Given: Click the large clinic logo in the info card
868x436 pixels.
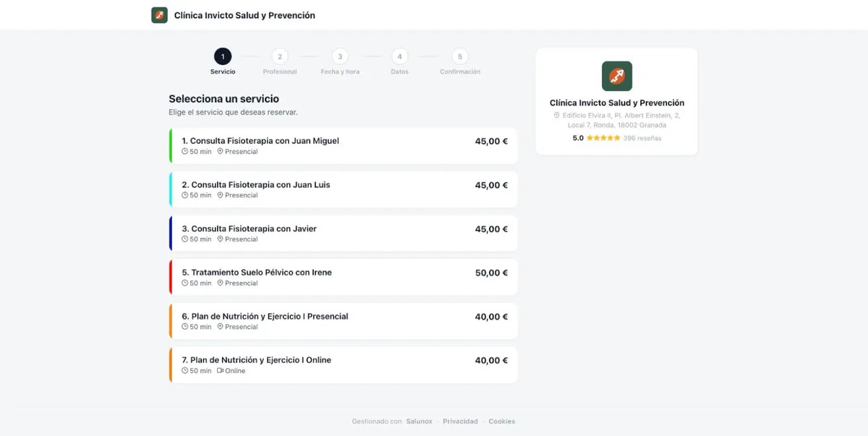Looking at the screenshot, I should tap(617, 76).
